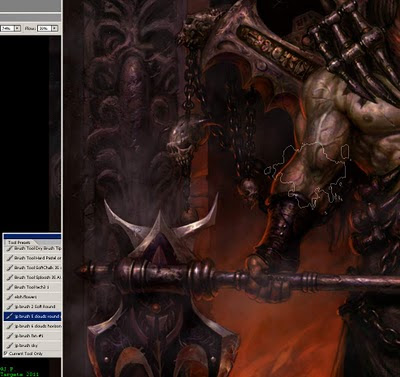Select the jp-brush 2 Soft Round preset
Screen dimensions: 400x377
[x=33, y=306]
